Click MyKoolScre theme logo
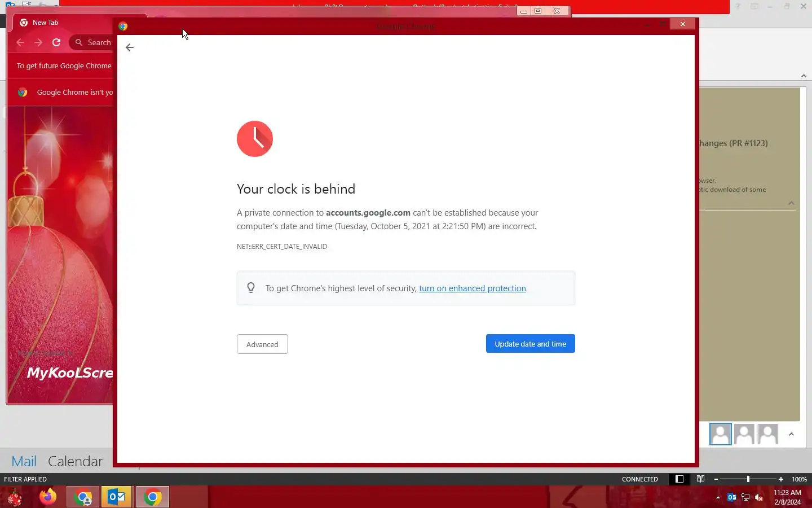This screenshot has width=812, height=508. [x=70, y=373]
